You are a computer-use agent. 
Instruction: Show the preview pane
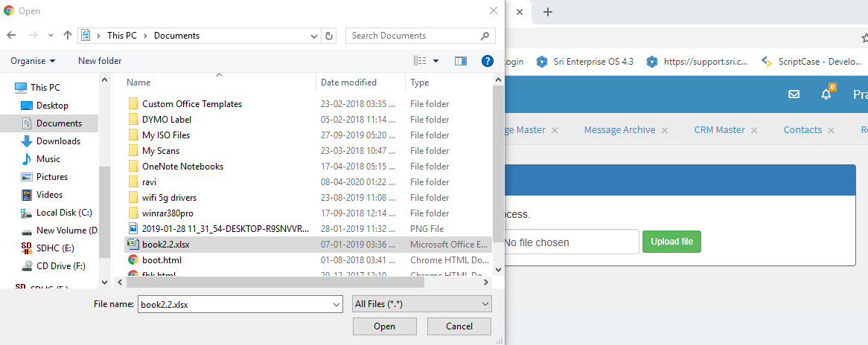tap(461, 61)
